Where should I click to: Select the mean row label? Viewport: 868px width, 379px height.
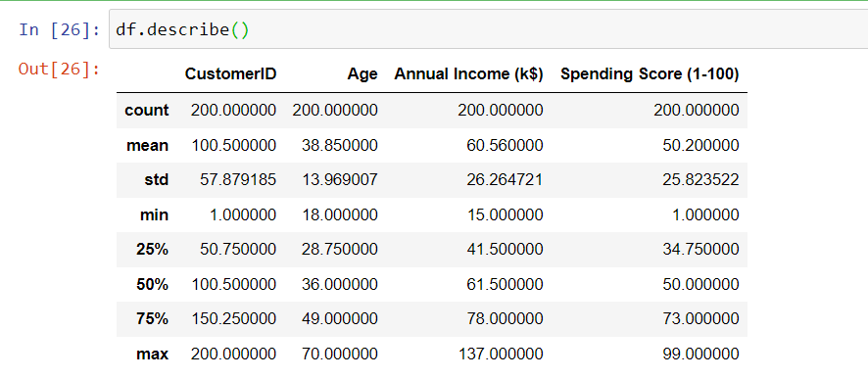[147, 146]
